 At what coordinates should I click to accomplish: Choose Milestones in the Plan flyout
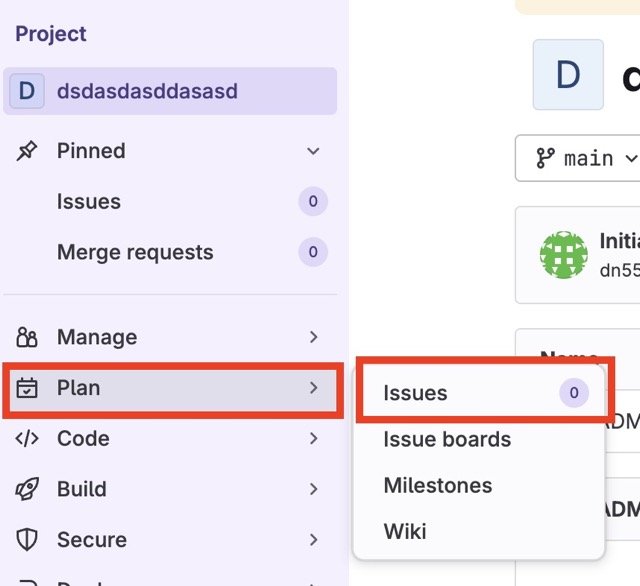(438, 485)
